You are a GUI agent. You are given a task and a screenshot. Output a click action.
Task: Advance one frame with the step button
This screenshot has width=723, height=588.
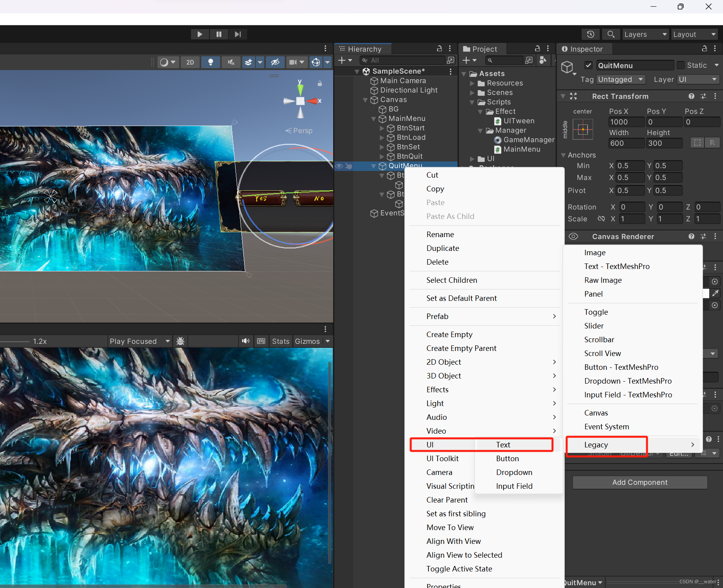tap(238, 34)
